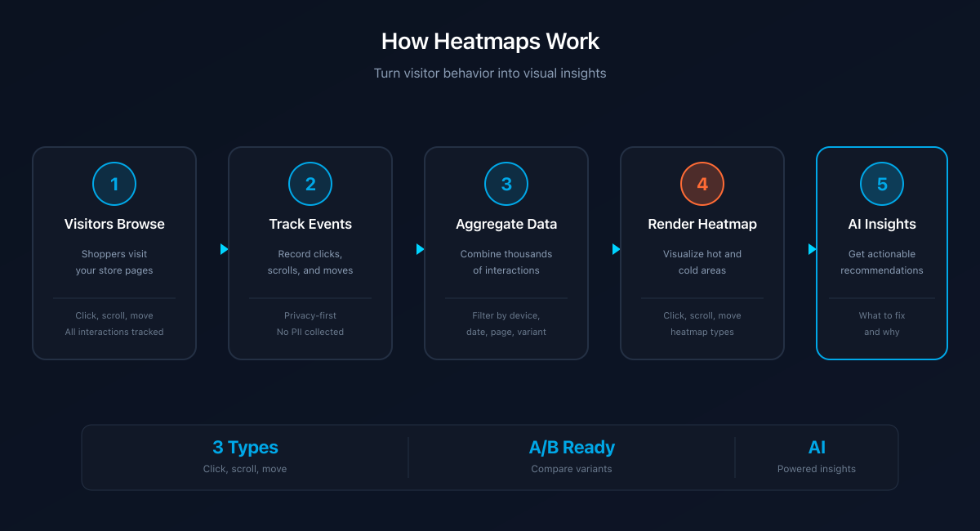980x531 pixels.
Task: Click the AI Powered insights stat
Action: tap(817, 448)
